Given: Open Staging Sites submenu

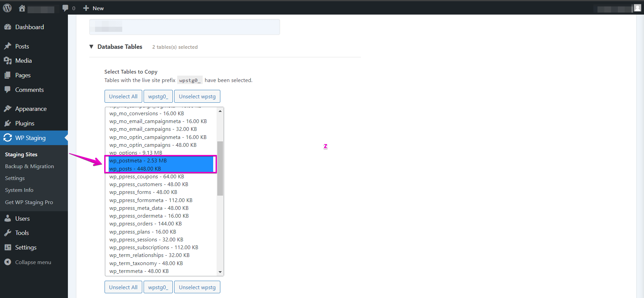Looking at the screenshot, I should pyautogui.click(x=21, y=155).
